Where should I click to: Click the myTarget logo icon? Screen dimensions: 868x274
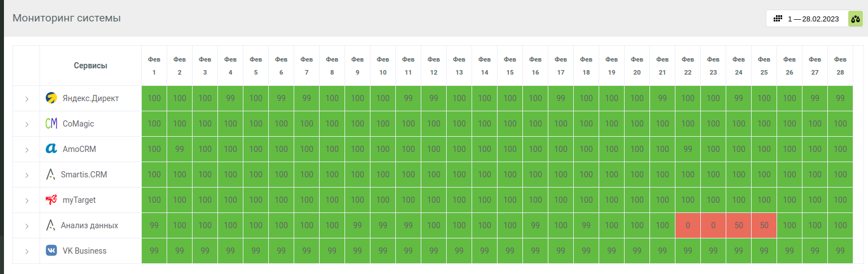point(51,200)
